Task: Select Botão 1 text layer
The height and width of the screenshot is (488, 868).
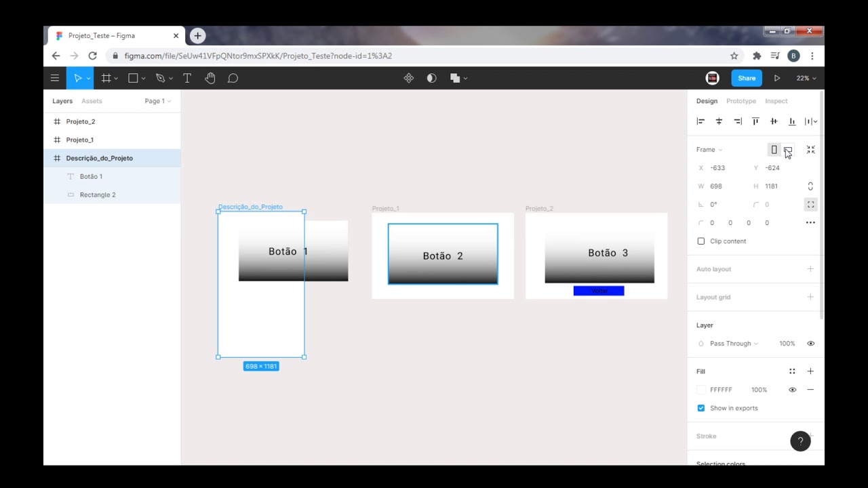Action: pos(112,176)
